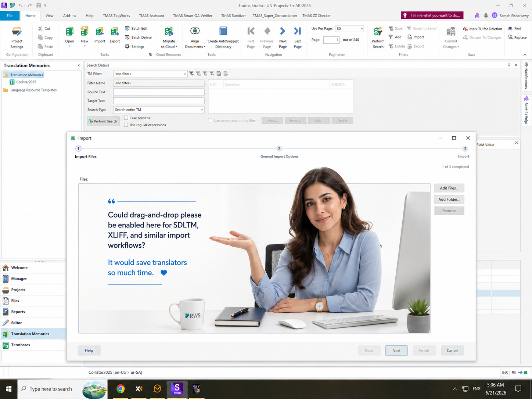
Task: Open the TM Filter dropdown
Action: (184, 74)
